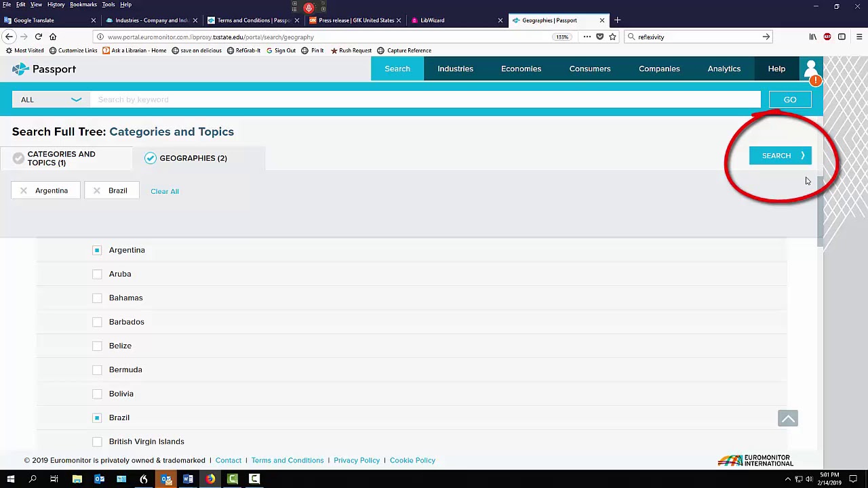
Task: Open the Analytics menu
Action: [724, 68]
